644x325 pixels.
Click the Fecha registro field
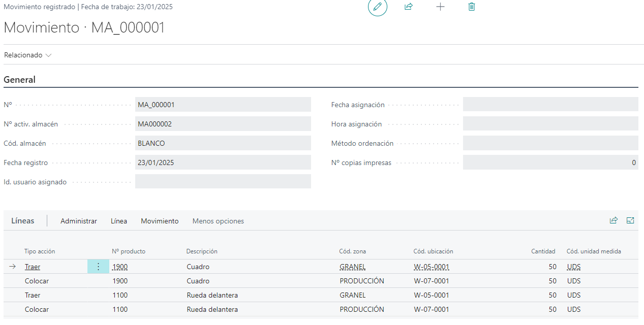point(223,162)
